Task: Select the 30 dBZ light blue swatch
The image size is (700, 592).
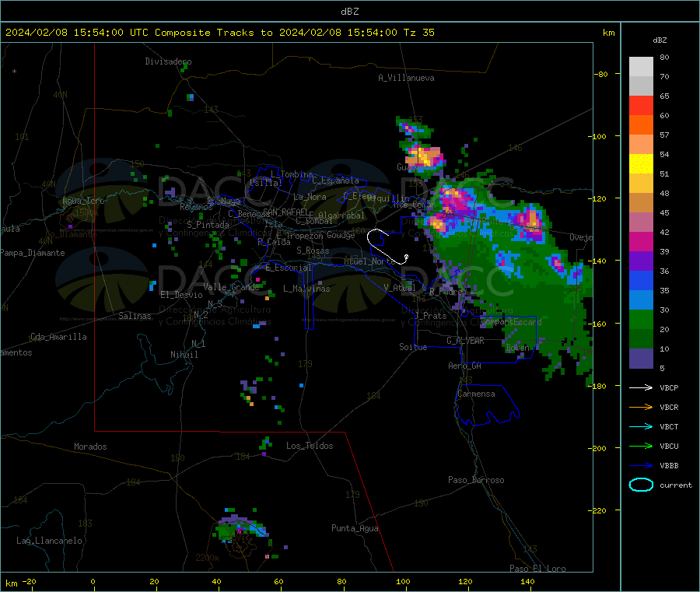Action: (x=641, y=300)
